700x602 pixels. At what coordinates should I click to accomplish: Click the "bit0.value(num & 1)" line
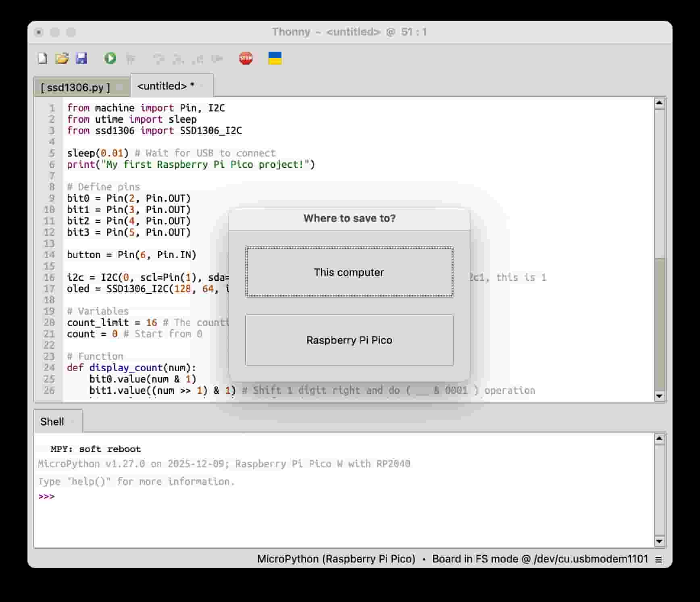pos(143,379)
